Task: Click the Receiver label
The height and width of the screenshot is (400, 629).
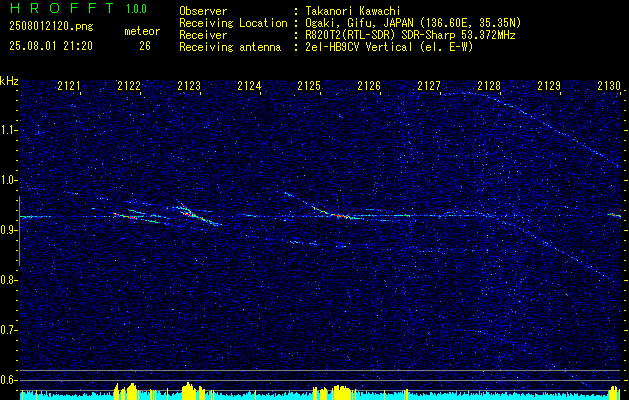Action: (203, 35)
